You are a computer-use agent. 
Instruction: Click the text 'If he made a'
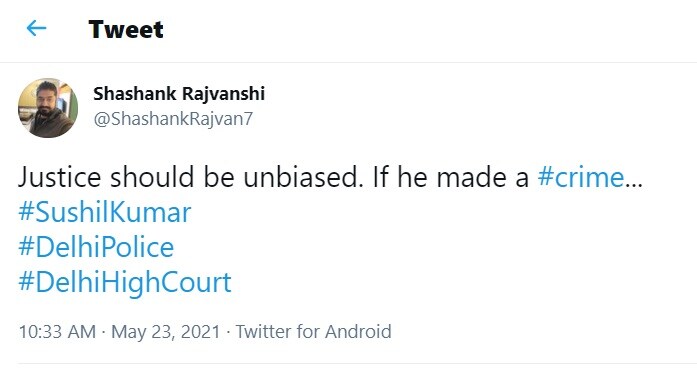[451, 177]
